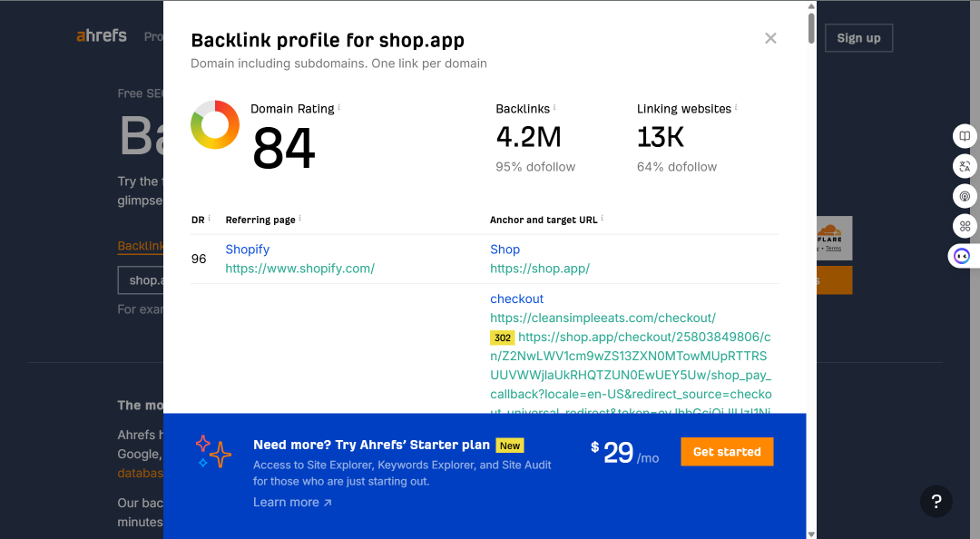980x539 pixels.
Task: Click the DR column info icon
Action: coord(210,218)
